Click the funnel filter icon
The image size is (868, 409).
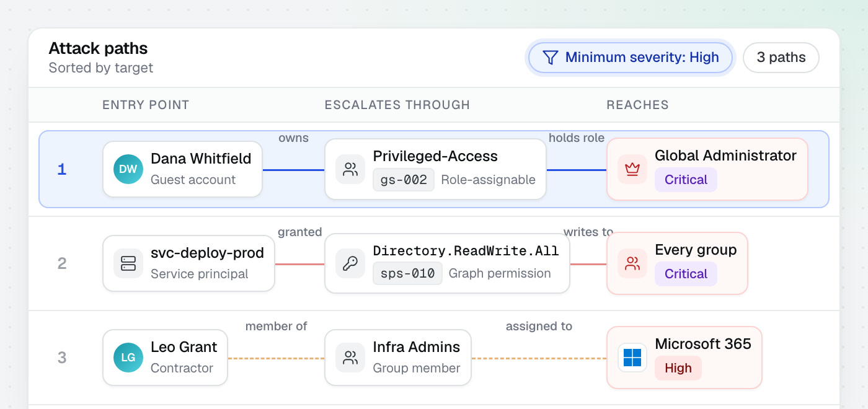coord(550,58)
